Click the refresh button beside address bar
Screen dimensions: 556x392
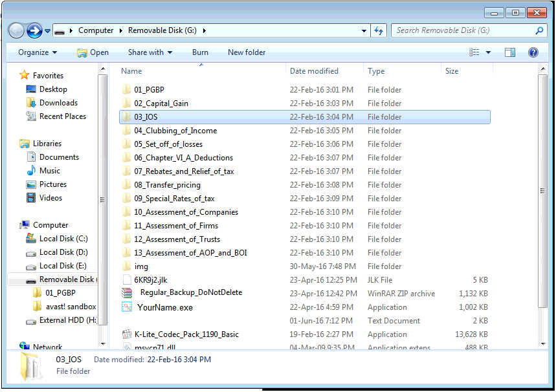tap(379, 30)
